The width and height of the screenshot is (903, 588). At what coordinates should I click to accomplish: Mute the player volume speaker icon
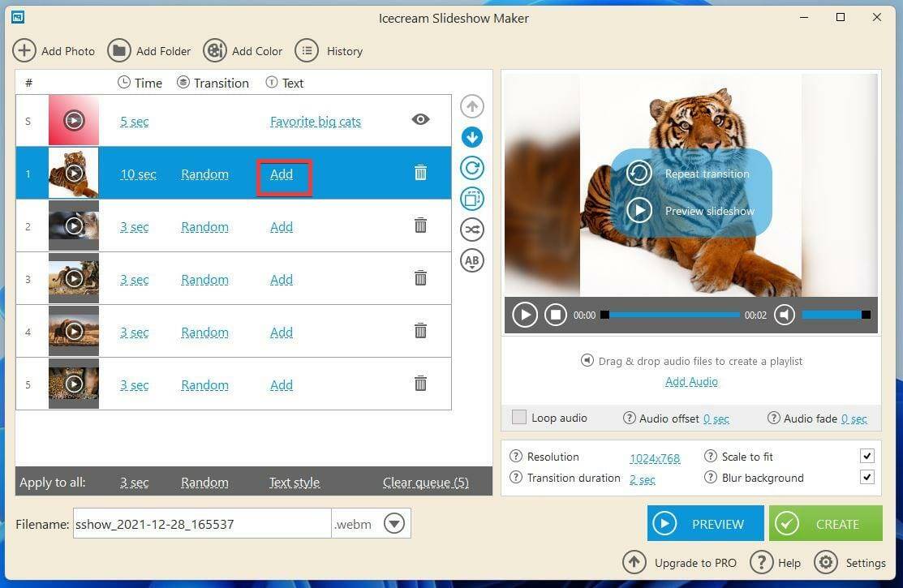[785, 315]
